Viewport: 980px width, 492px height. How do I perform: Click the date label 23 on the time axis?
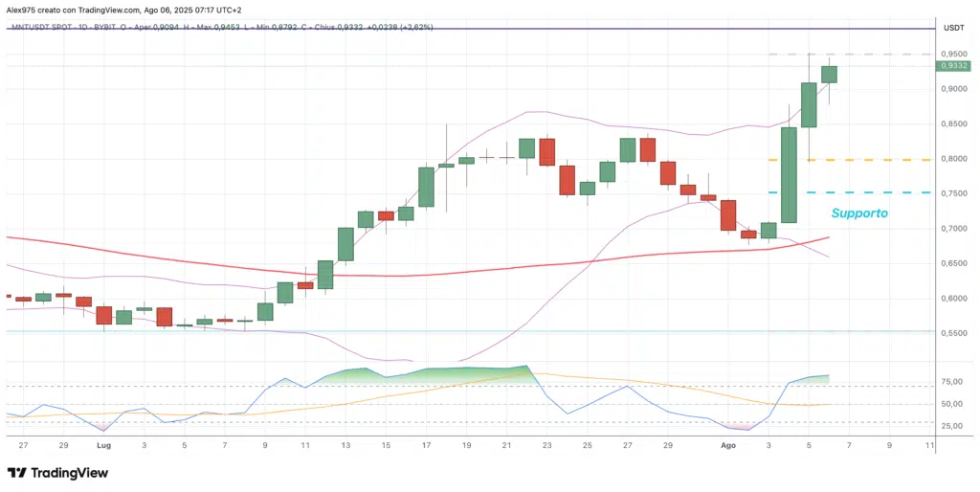pyautogui.click(x=546, y=445)
